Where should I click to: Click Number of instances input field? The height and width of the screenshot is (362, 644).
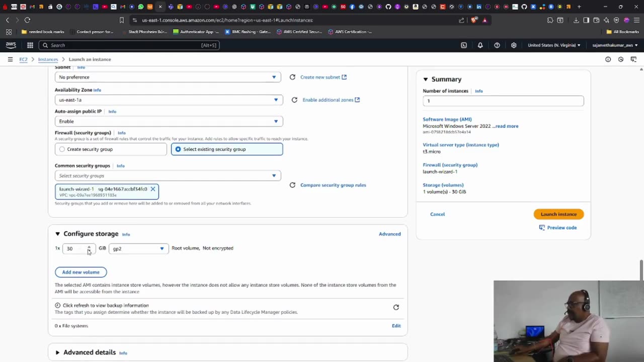pos(503,101)
